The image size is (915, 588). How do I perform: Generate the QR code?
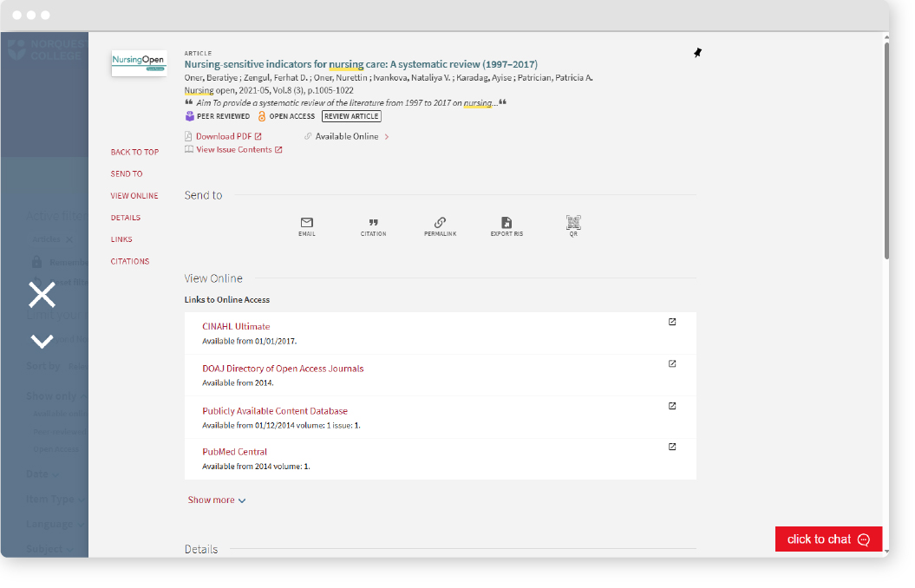pos(573,226)
